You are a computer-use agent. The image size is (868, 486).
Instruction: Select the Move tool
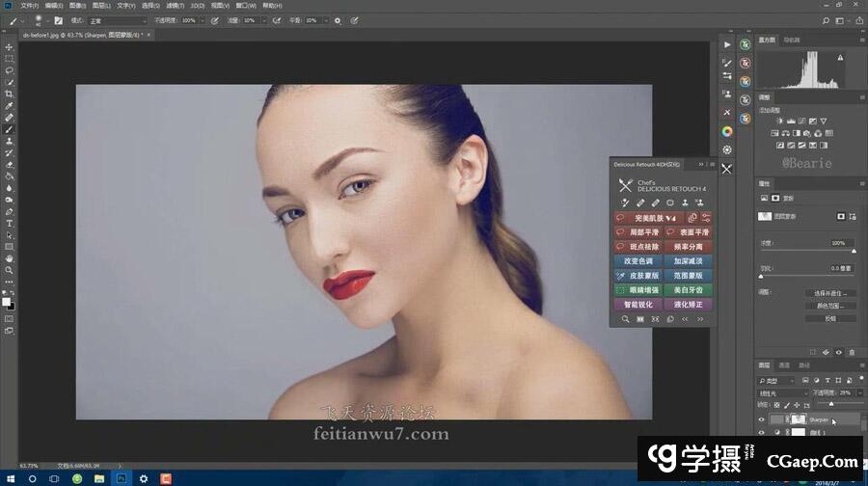(x=10, y=47)
